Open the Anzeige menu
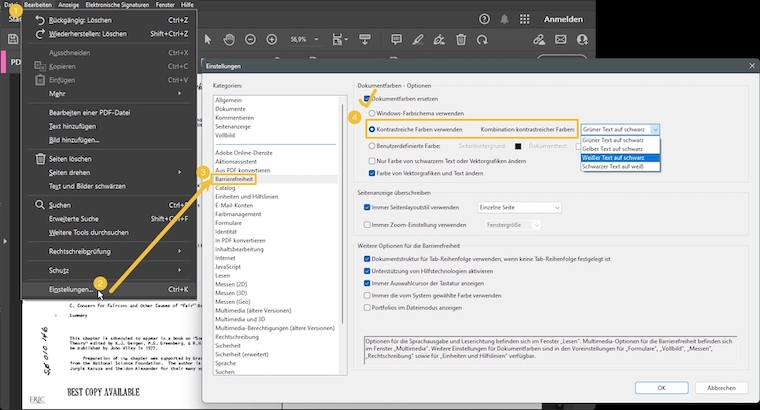The height and width of the screenshot is (410, 760). coord(68,4)
